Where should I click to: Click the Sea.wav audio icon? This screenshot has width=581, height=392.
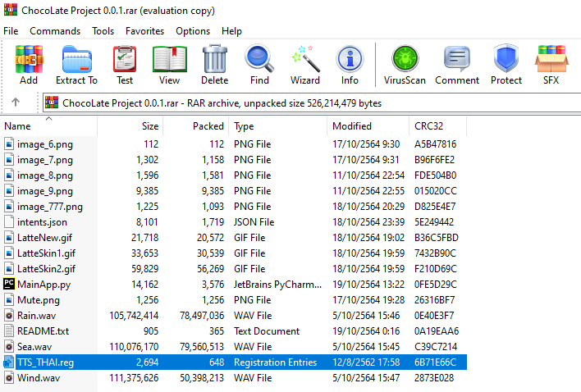click(x=9, y=346)
